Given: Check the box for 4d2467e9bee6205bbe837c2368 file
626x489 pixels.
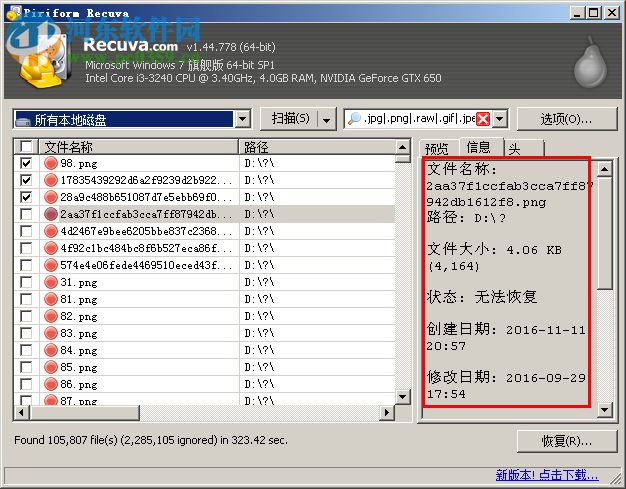Looking at the screenshot, I should coord(26,231).
